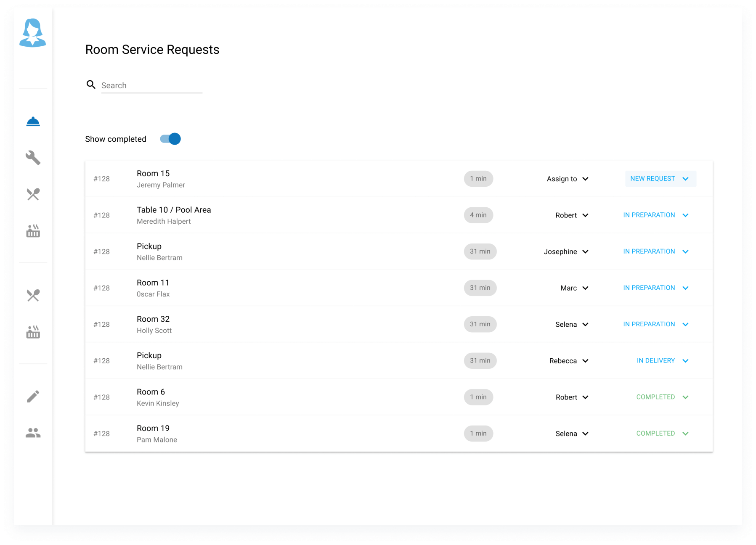Click guest name Holly Scott

(x=154, y=331)
